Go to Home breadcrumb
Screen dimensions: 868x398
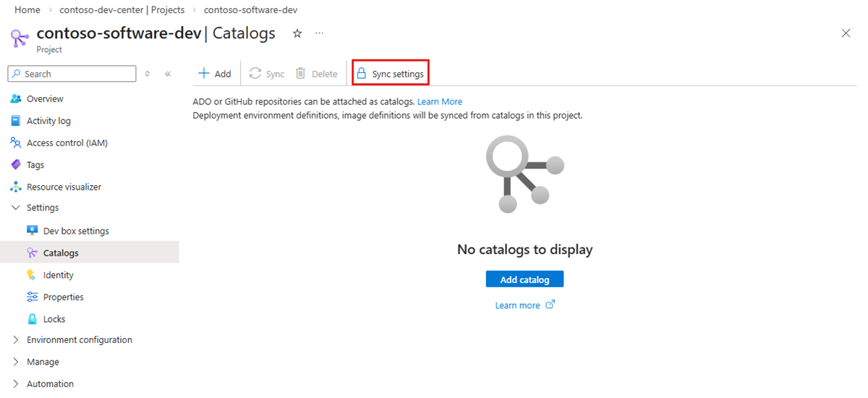[27, 10]
